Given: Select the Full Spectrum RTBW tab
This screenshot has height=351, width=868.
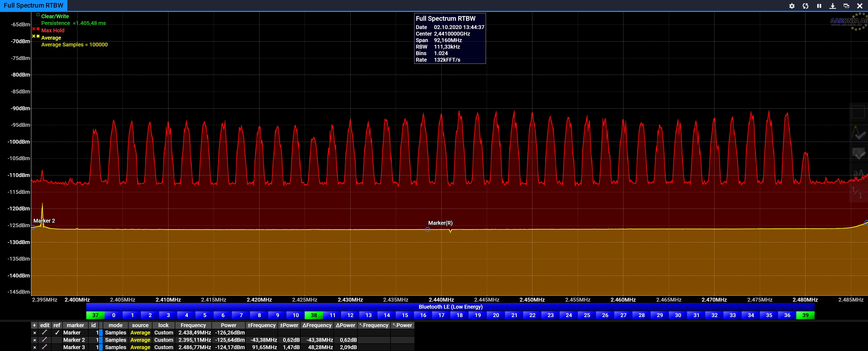Looking at the screenshot, I should 33,5.
